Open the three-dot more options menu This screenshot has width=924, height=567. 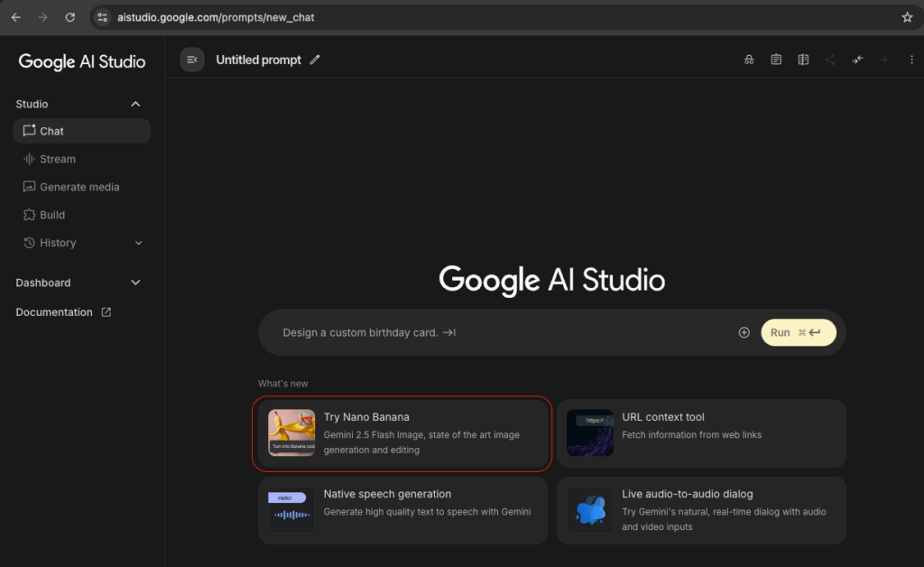(911, 60)
